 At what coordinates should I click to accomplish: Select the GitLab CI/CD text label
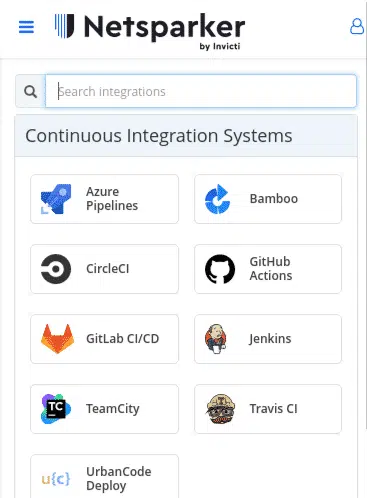click(x=123, y=339)
